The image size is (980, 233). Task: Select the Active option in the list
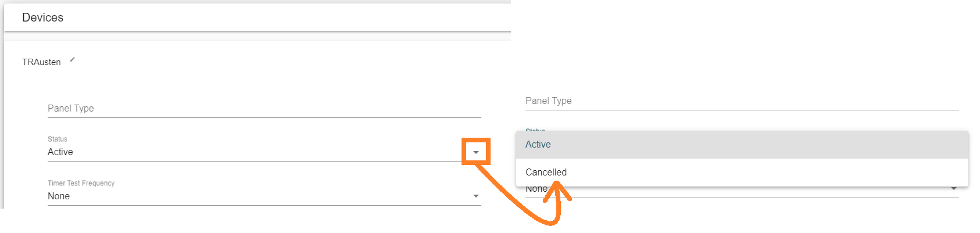click(538, 145)
